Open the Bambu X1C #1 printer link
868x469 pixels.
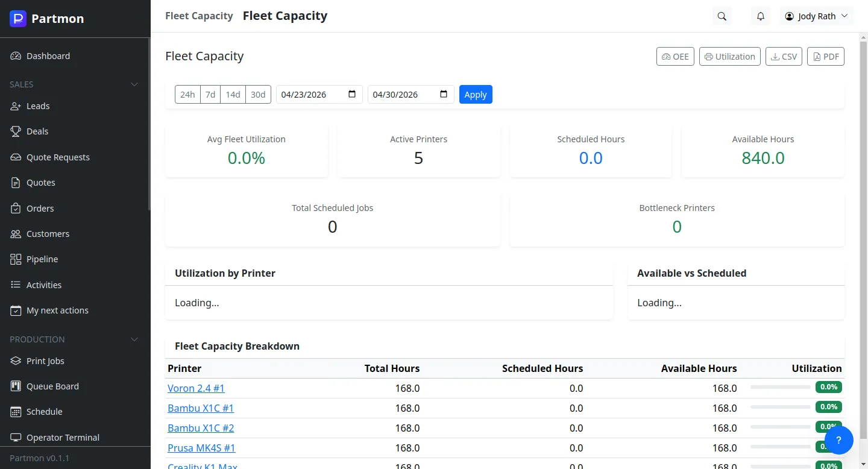(201, 408)
